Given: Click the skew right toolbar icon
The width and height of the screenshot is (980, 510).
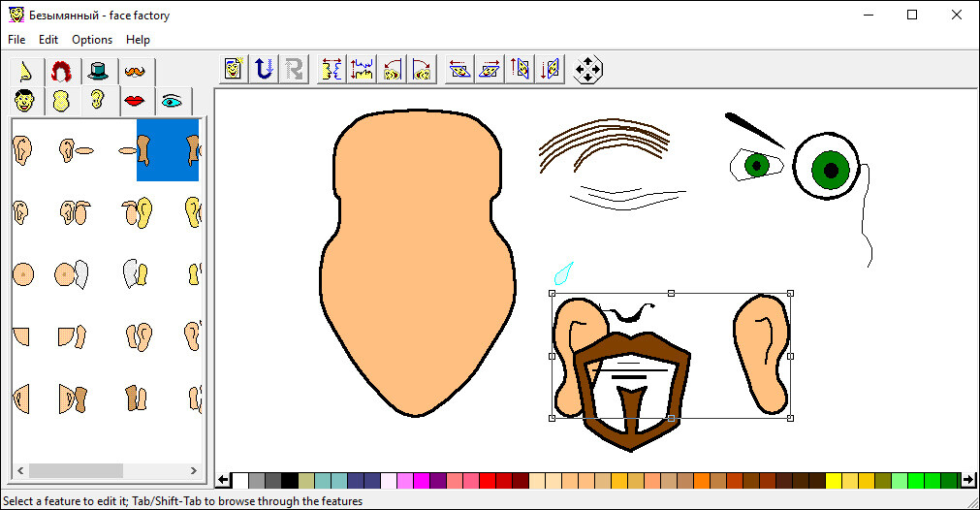Looking at the screenshot, I should pyautogui.click(x=490, y=69).
